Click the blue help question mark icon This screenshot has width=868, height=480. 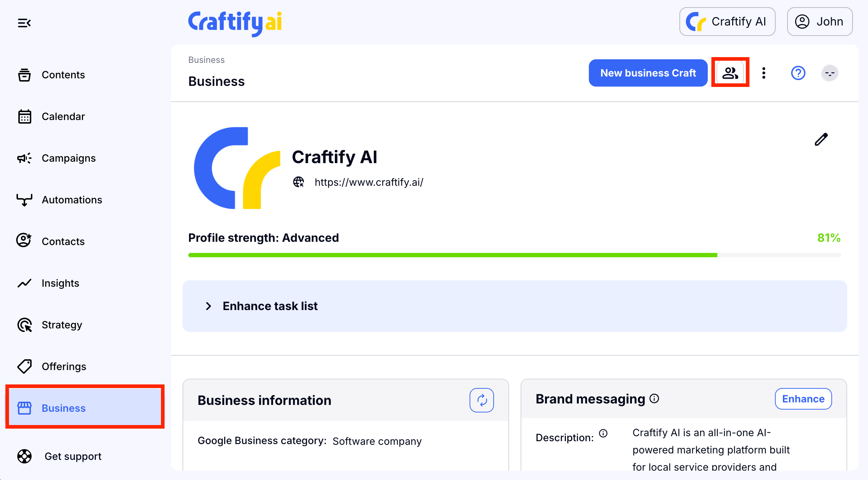point(798,73)
